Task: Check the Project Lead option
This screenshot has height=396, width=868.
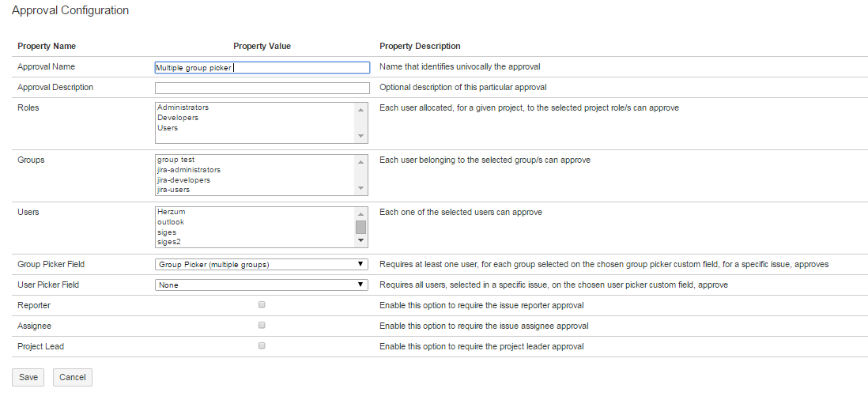Action: coord(262,345)
